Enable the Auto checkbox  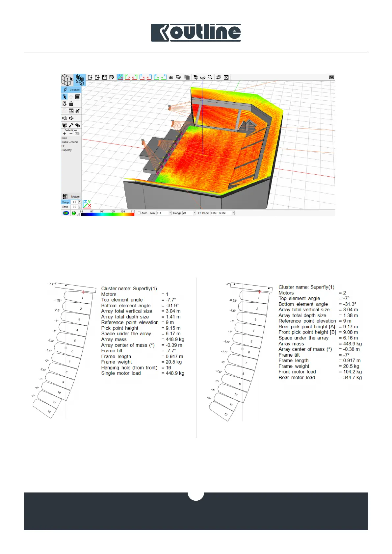(139, 213)
